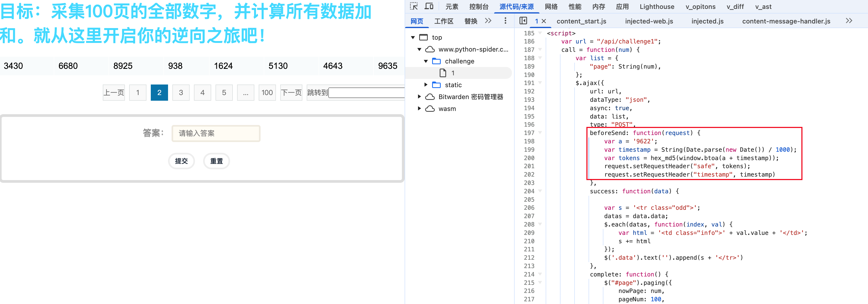Click the cloud icon for www.python-spider.c...
Screen dimensions: 868x304
coord(430,49)
